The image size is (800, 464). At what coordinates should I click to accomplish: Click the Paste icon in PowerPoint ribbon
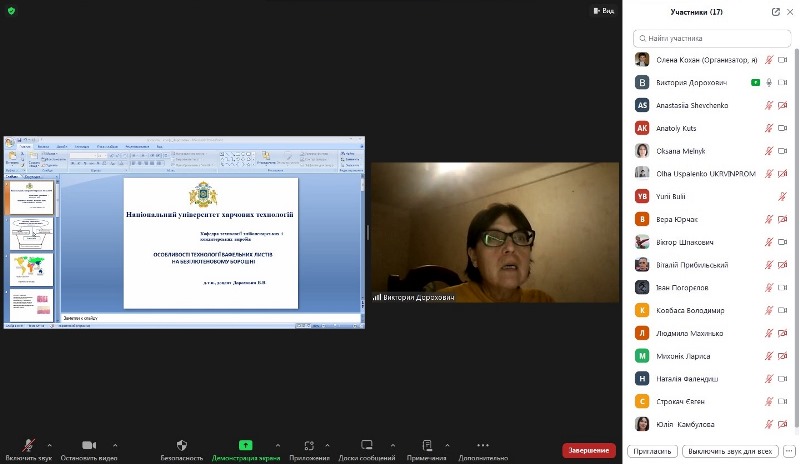(x=12, y=157)
